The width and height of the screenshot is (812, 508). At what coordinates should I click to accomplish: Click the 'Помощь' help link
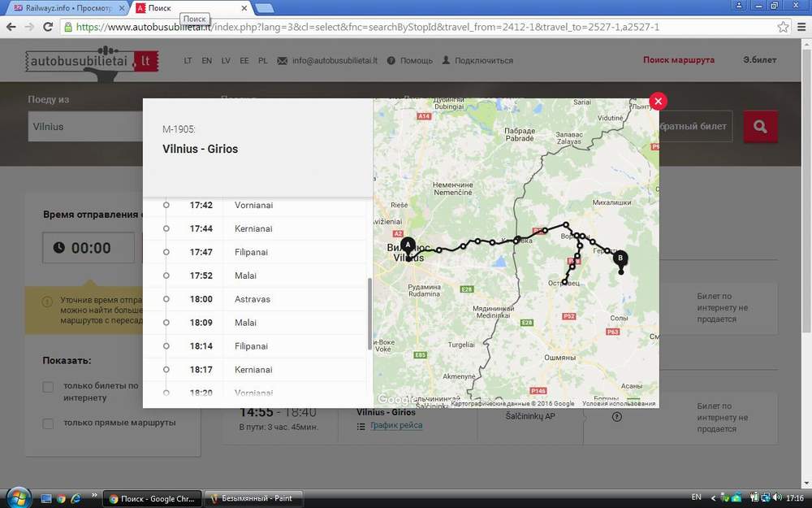coord(410,61)
